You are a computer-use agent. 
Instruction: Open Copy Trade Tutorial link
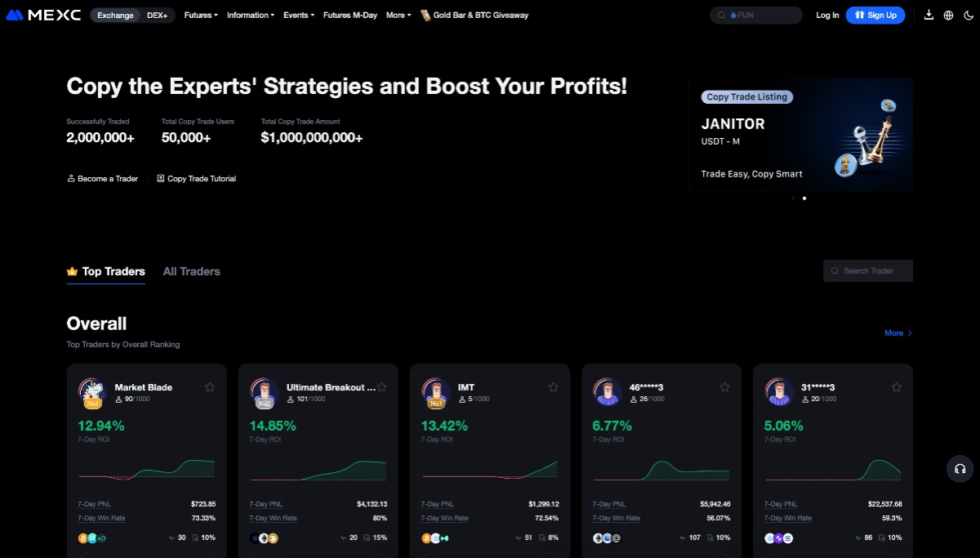(x=196, y=178)
